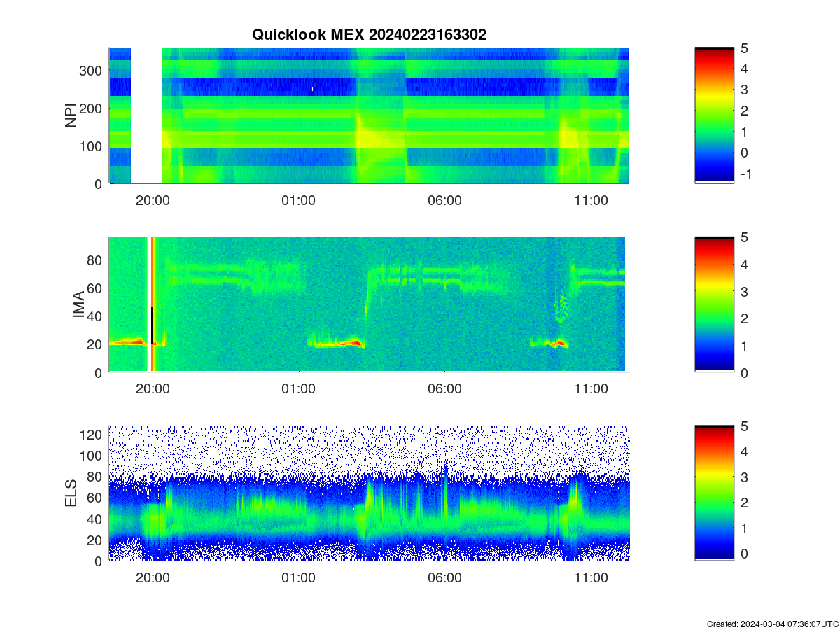Click inside the ELS spectrogram panel

click(369, 493)
